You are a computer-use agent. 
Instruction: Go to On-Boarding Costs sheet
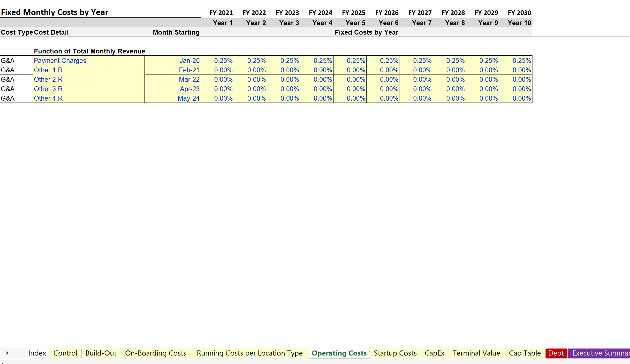pyautogui.click(x=156, y=353)
